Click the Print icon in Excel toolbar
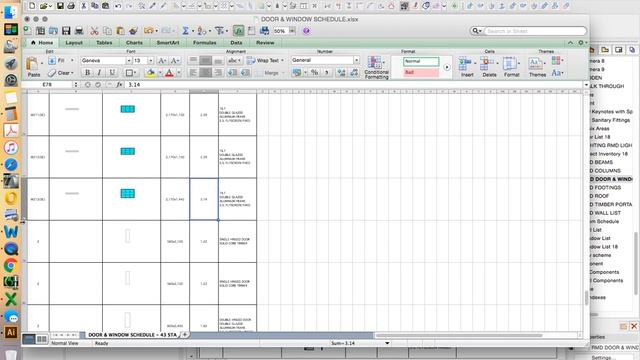This screenshot has width=640, height=360. coord(79,31)
